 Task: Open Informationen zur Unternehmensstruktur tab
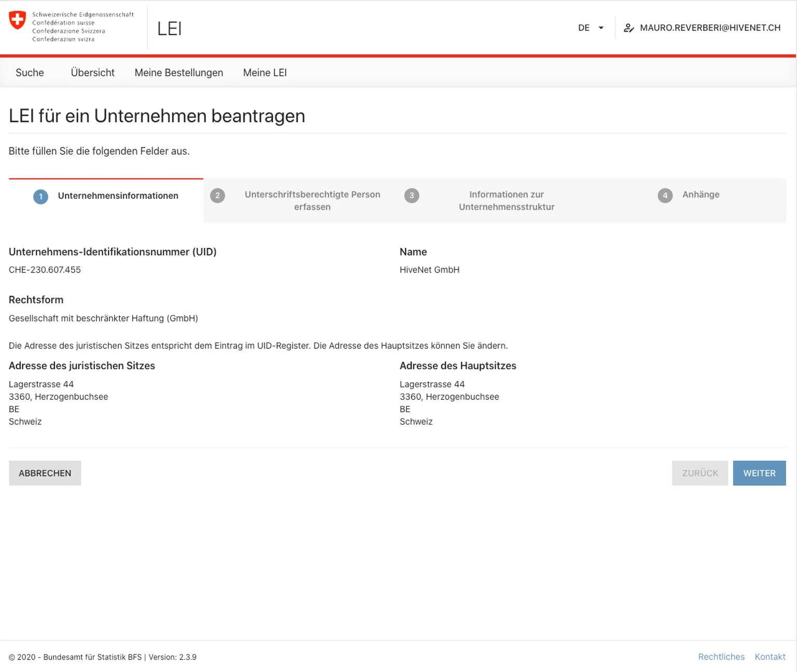pyautogui.click(x=506, y=201)
